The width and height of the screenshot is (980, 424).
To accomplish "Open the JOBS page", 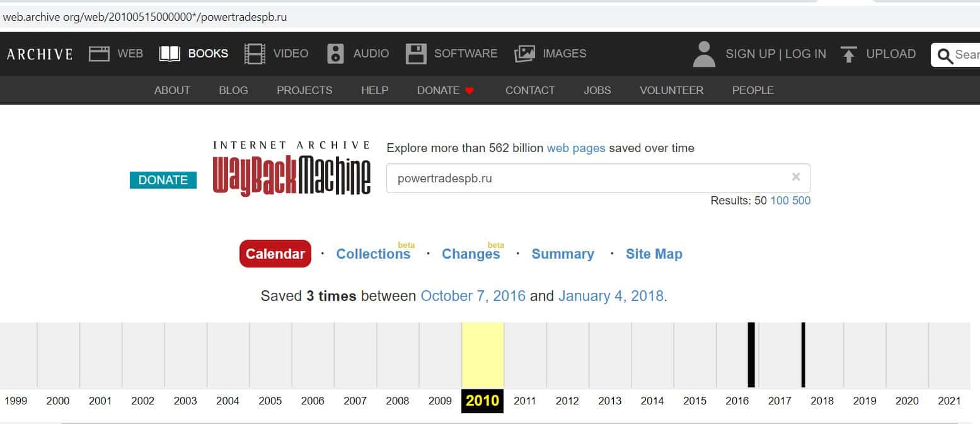I will click(x=597, y=90).
